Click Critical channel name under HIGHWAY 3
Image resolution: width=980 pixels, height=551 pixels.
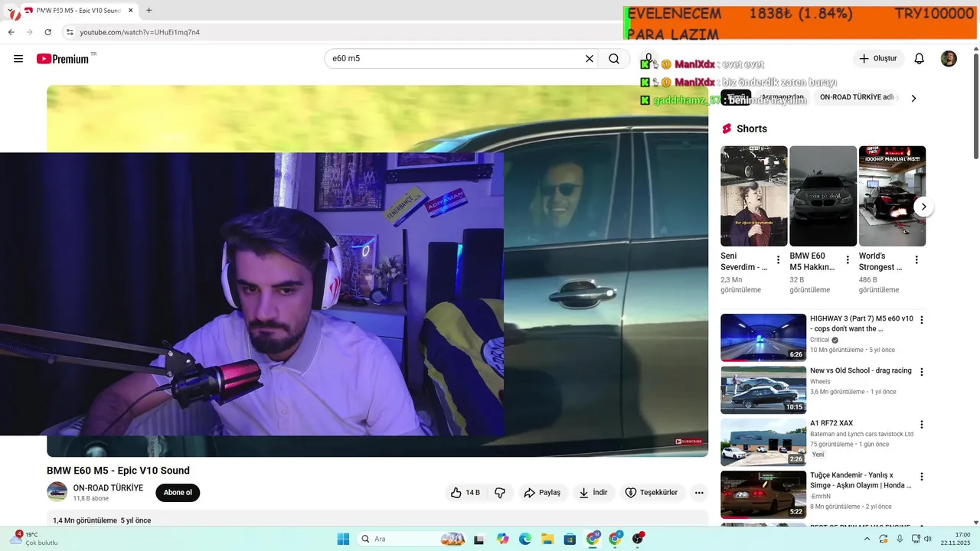[x=819, y=340]
